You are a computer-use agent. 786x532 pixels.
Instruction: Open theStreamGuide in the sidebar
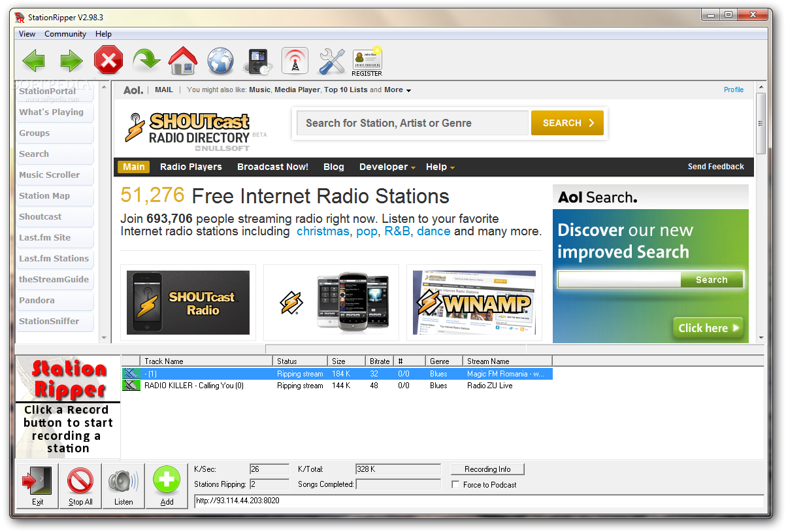click(54, 280)
